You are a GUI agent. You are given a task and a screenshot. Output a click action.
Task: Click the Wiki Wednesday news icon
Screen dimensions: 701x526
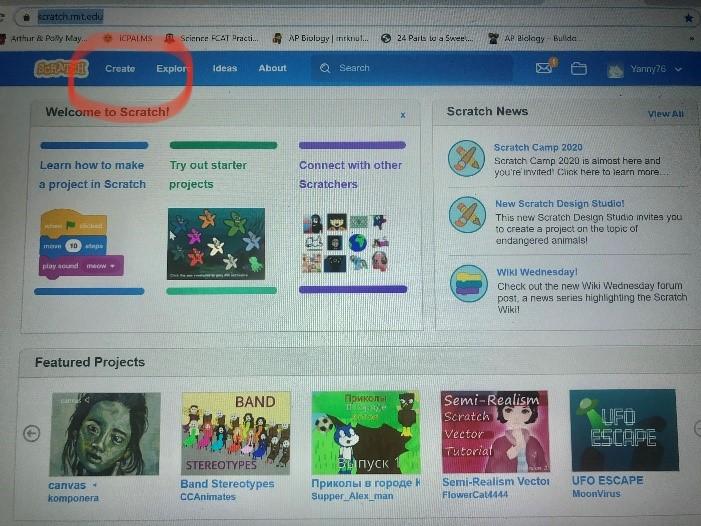[469, 283]
